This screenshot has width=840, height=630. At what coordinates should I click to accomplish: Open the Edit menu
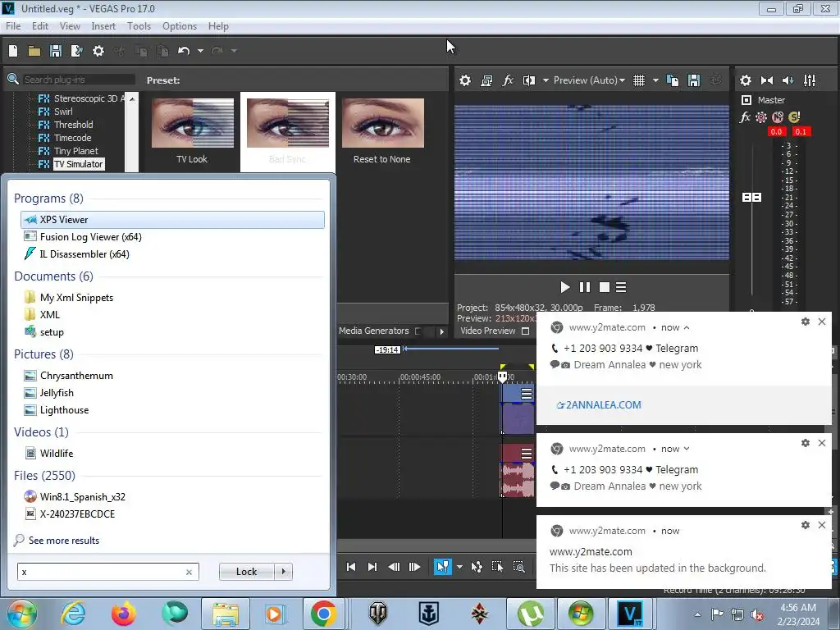coord(39,26)
